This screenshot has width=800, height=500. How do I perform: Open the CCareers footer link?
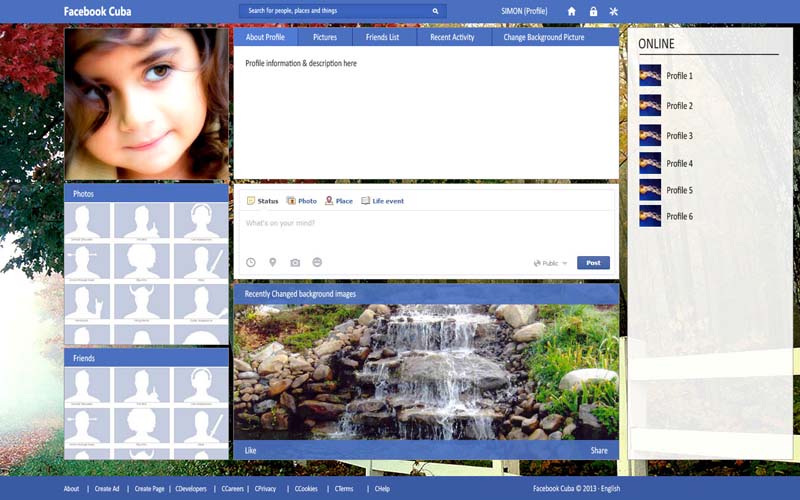232,489
